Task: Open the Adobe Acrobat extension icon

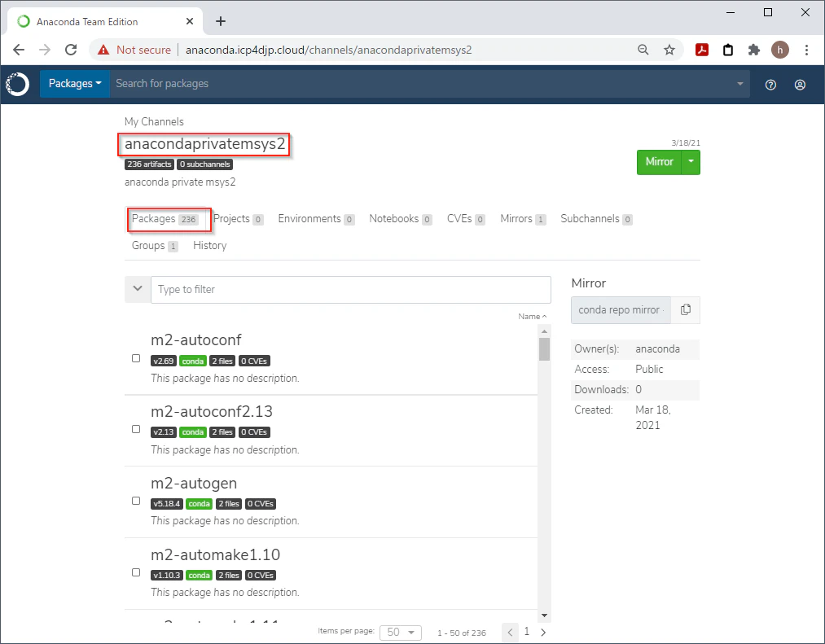Action: click(702, 50)
